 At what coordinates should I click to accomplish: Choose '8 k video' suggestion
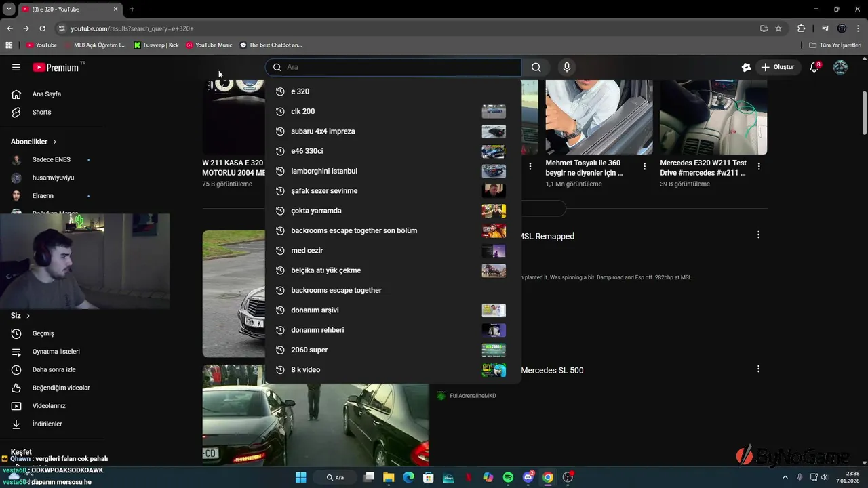393,369
